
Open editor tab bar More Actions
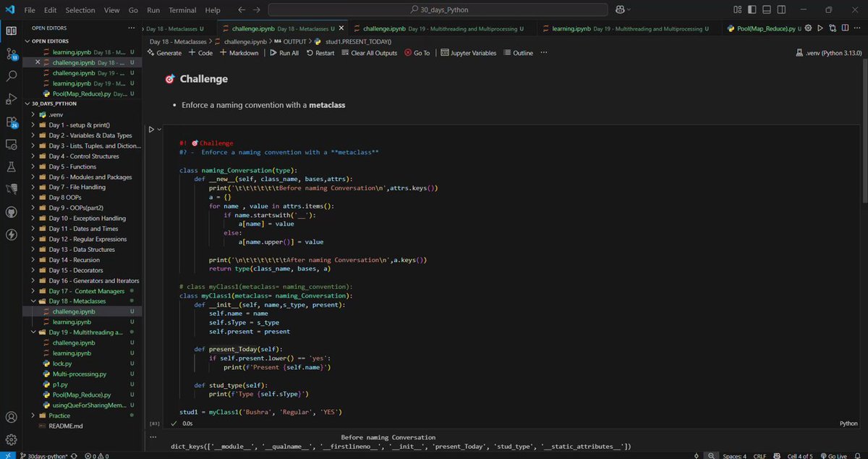coord(856,28)
